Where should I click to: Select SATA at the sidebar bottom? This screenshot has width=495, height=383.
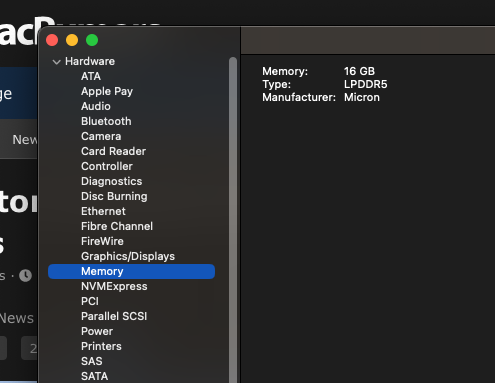[x=95, y=376]
